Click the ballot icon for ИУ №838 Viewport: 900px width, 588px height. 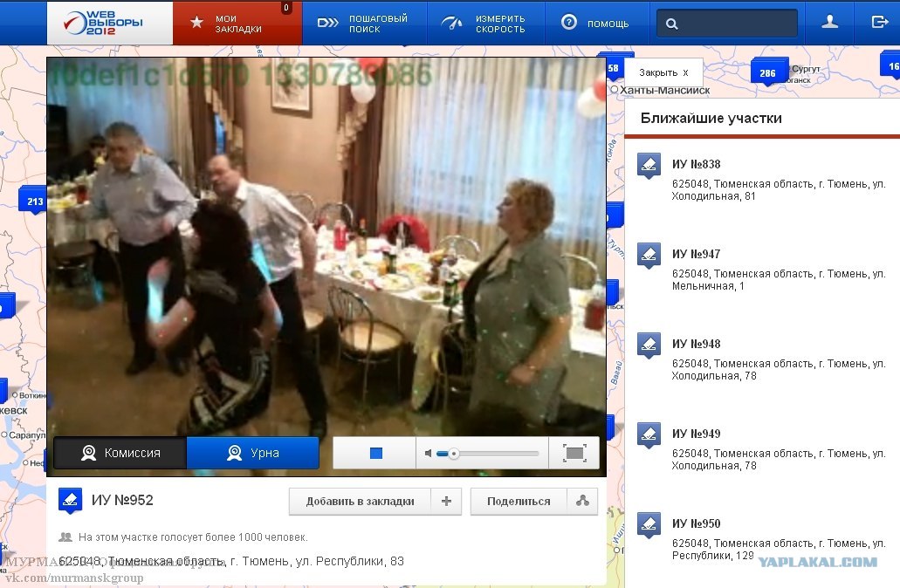(x=649, y=165)
